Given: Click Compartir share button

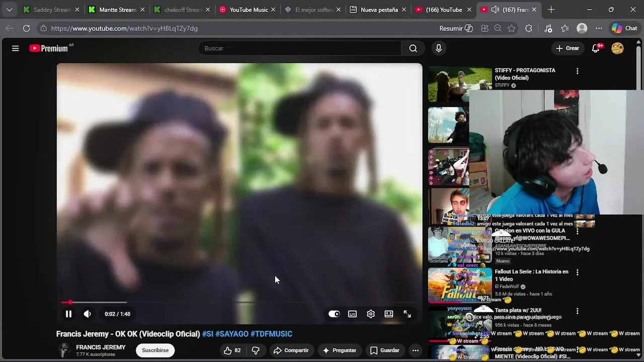Looking at the screenshot, I should point(291,350).
